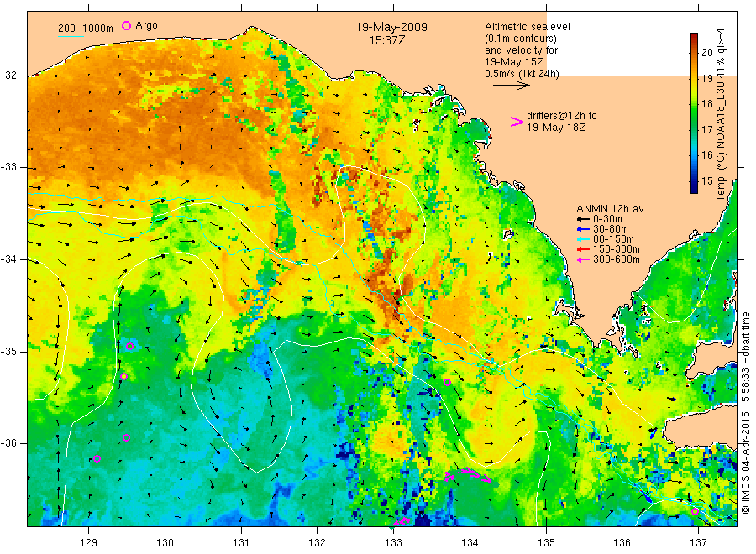The height and width of the screenshot is (554, 756).
Task: Click the '200 1000m' contour legend label
Action: click(86, 29)
